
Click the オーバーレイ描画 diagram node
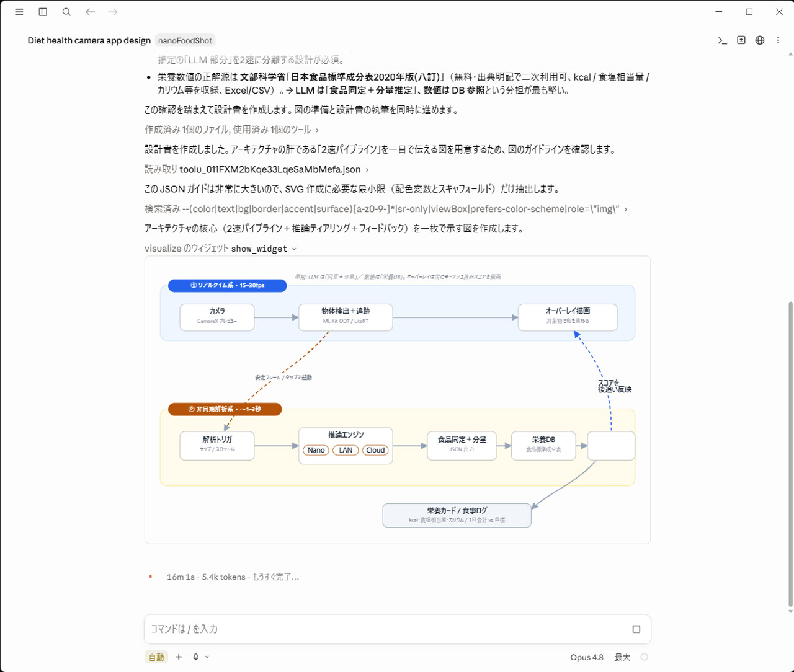pos(568,317)
